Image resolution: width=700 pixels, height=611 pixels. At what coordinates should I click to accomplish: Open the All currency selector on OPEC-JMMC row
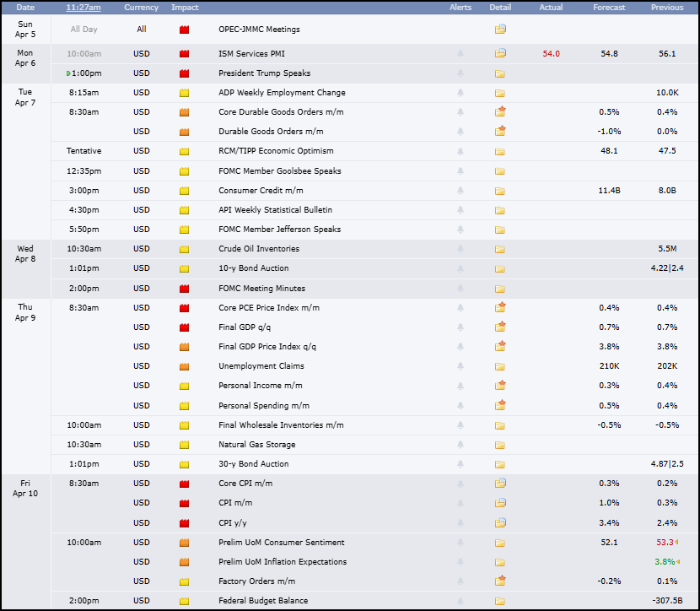pos(141,29)
